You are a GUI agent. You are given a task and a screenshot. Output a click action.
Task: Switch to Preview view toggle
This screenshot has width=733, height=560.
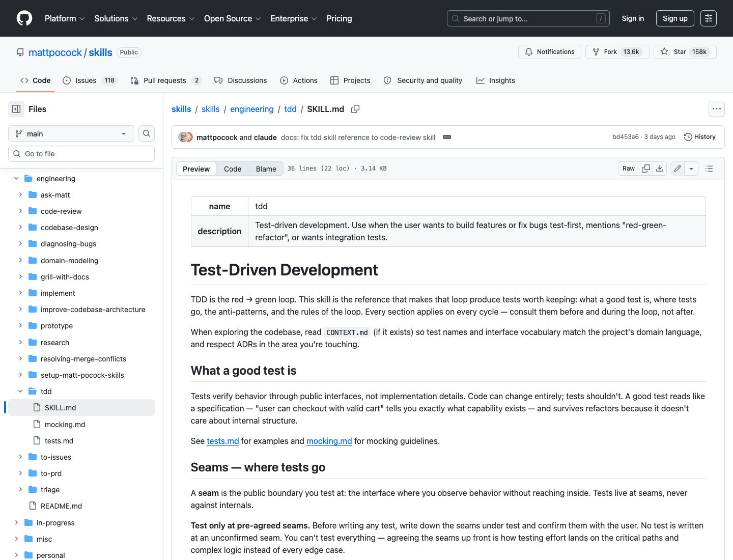(196, 169)
